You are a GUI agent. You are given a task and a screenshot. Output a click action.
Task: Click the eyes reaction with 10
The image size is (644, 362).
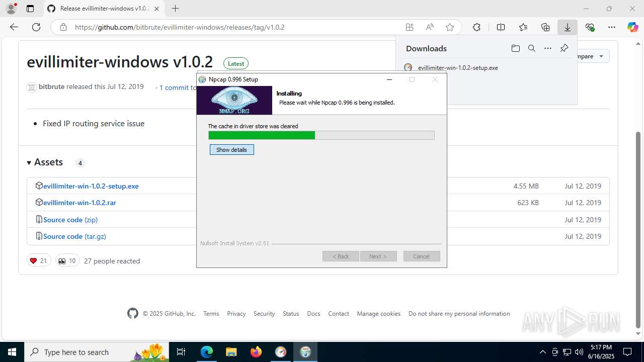pyautogui.click(x=67, y=260)
